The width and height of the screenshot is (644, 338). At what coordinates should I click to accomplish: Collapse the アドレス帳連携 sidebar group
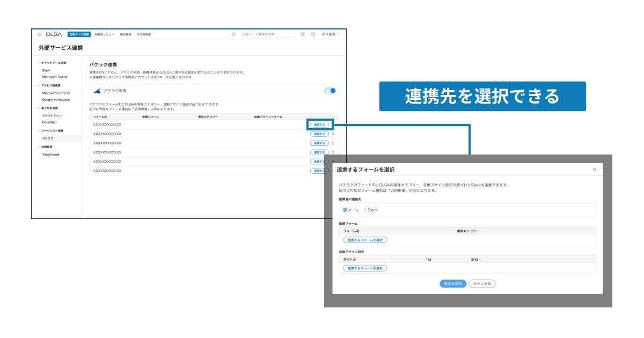click(39, 85)
